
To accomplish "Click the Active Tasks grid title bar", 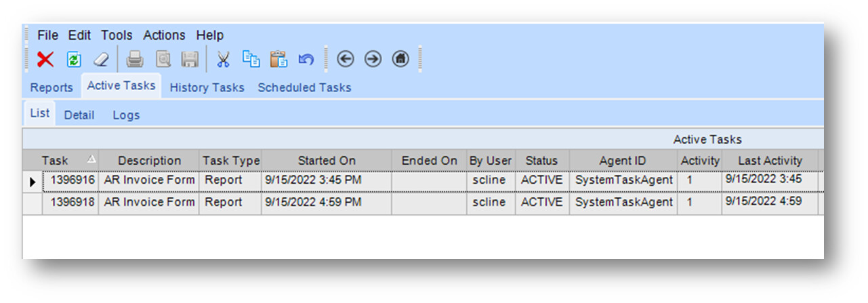I will click(x=423, y=139).
